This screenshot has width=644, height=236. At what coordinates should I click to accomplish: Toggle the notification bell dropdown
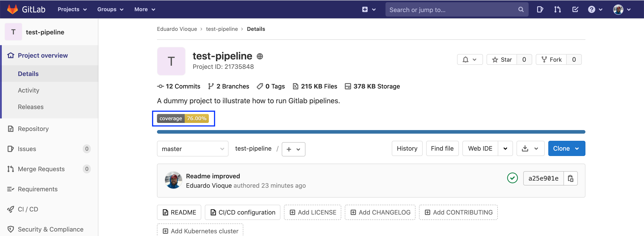tap(470, 59)
